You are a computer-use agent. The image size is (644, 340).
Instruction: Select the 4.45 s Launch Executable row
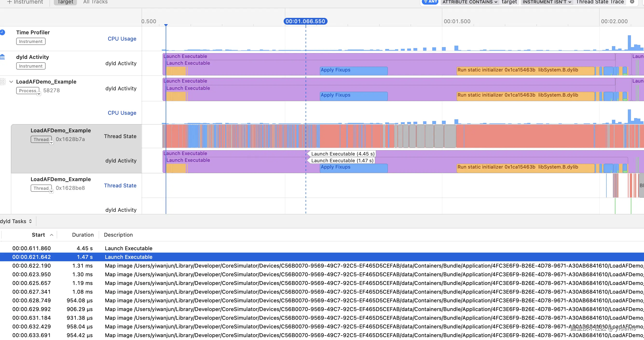129,248
